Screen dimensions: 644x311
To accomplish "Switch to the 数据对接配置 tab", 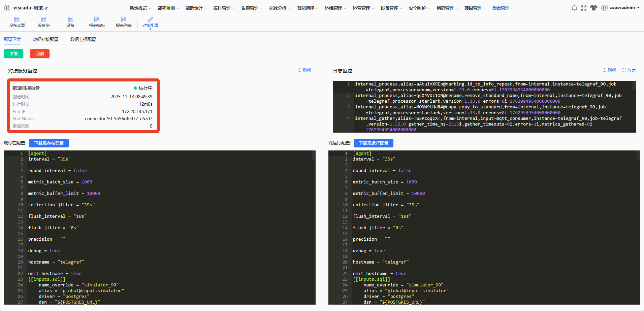I will pyautogui.click(x=45, y=39).
